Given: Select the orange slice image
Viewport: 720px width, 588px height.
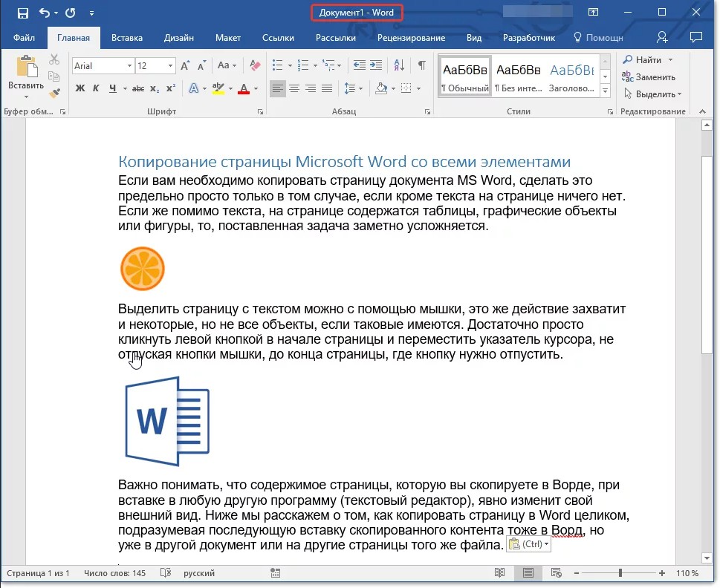Looking at the screenshot, I should coord(143,269).
